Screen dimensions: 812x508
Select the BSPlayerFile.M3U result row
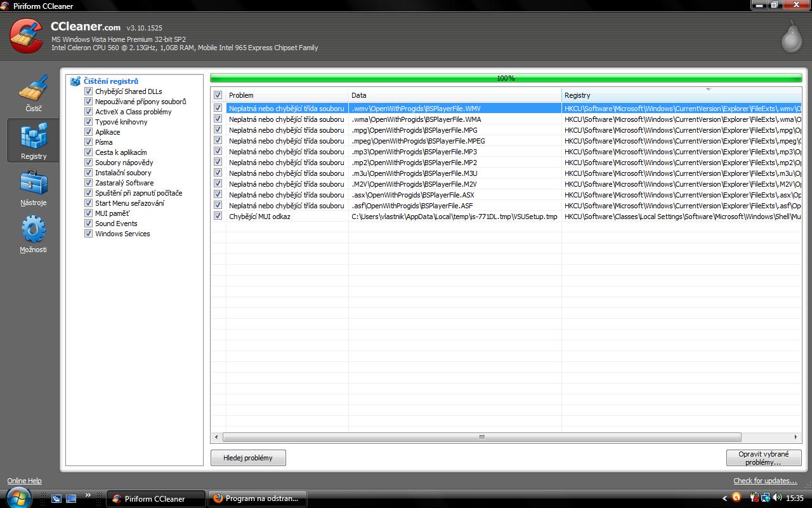point(506,173)
